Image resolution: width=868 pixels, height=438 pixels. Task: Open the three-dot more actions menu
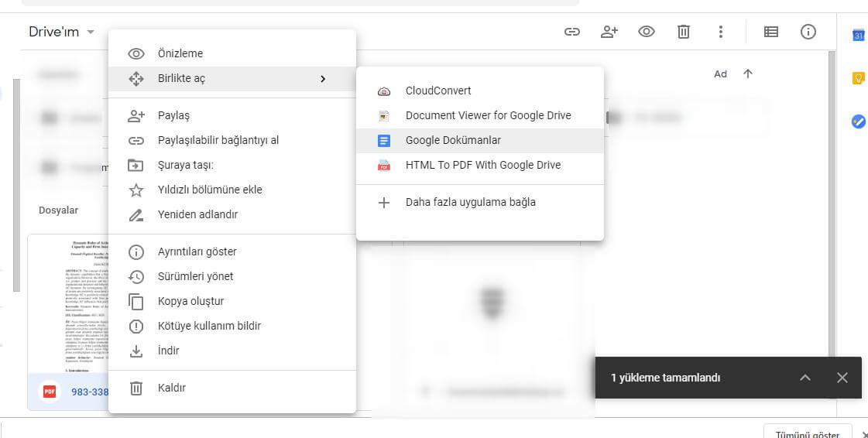click(x=720, y=32)
